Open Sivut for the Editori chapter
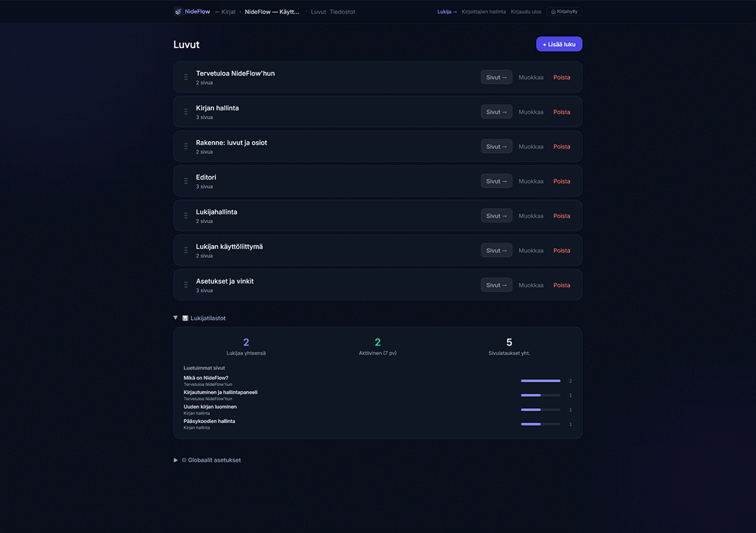The width and height of the screenshot is (756, 533). pyautogui.click(x=496, y=181)
